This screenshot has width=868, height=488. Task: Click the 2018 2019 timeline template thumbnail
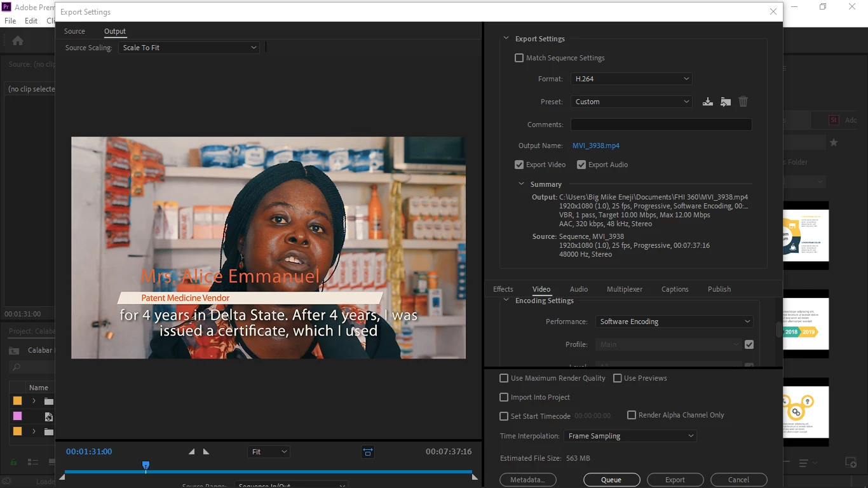tap(806, 323)
